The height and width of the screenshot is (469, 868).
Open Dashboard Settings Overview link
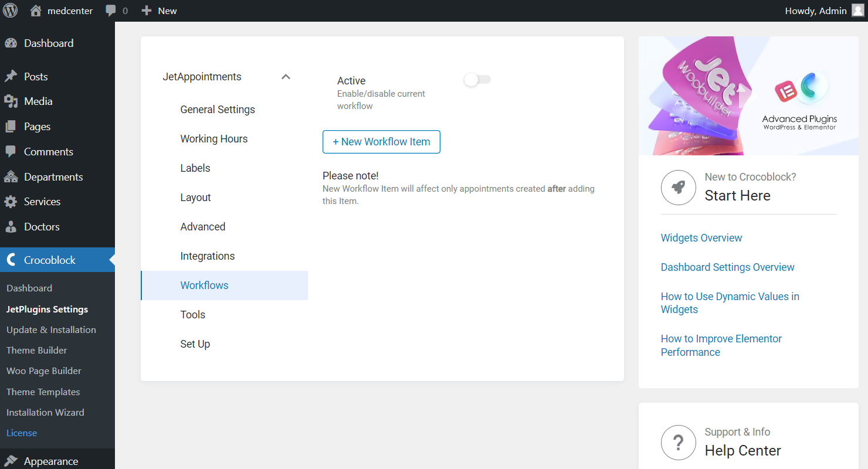[727, 267]
